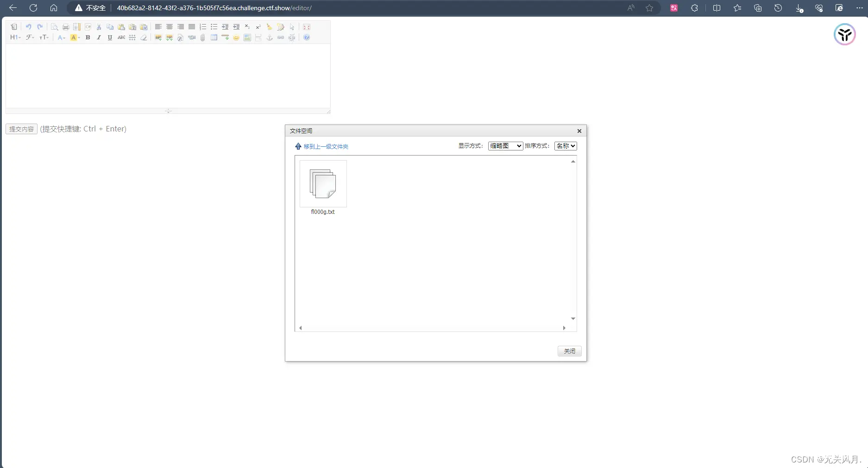
Task: Open the yellow highlight color picker
Action: coord(75,37)
